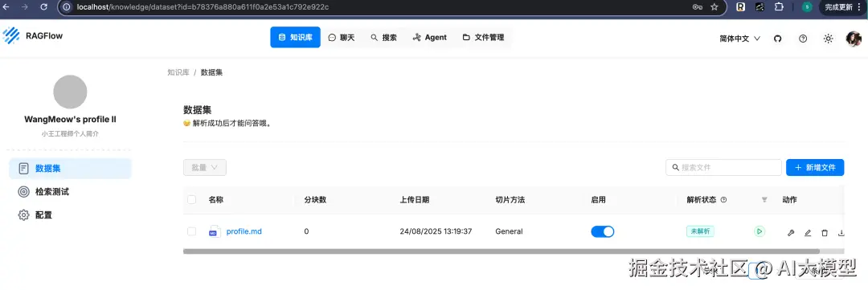
Task: Select 数据集 in the sidebar
Action: 70,168
